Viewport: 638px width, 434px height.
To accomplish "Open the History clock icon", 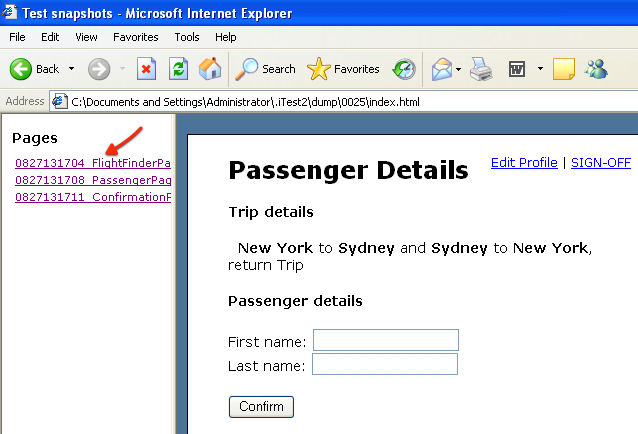I will click(x=404, y=69).
